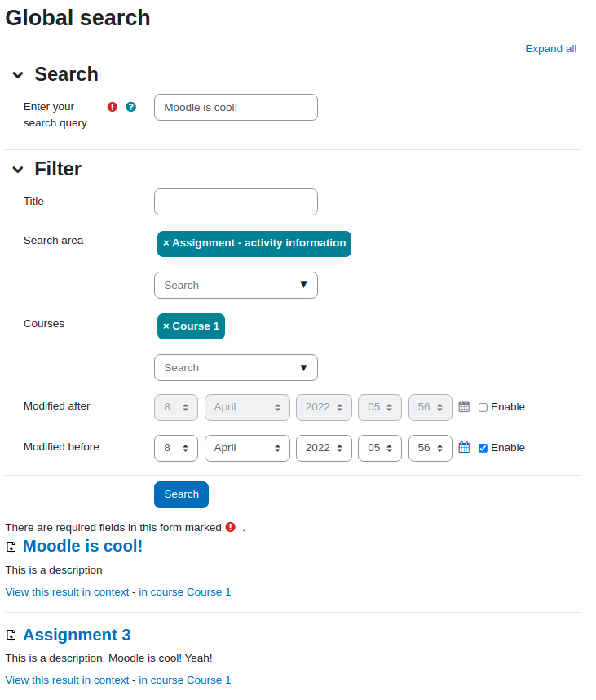This screenshot has width=596, height=700.
Task: Click the Title filter text field
Action: click(236, 202)
